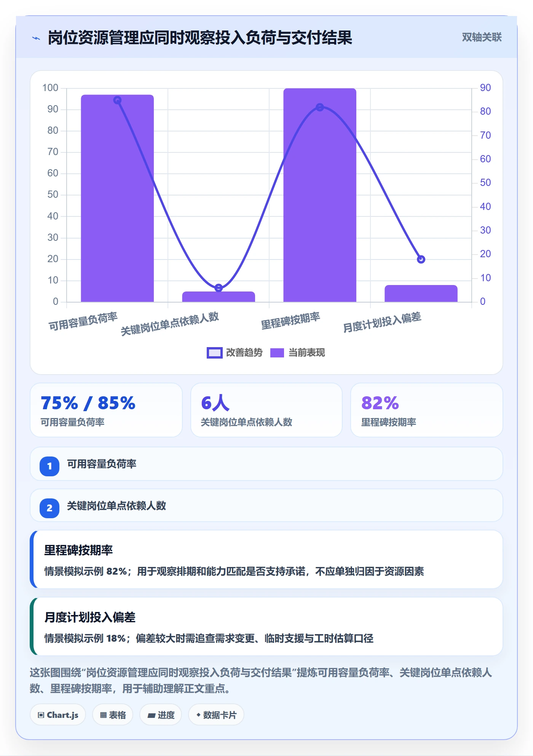Click the 双轴关联 label in header
Image resolution: width=533 pixels, height=756 pixels.
click(482, 37)
